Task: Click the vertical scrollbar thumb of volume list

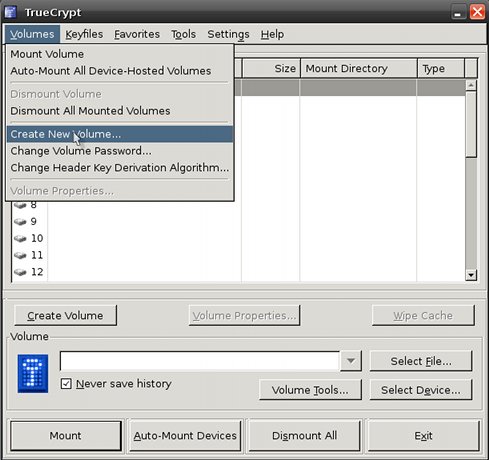Action: (x=471, y=124)
